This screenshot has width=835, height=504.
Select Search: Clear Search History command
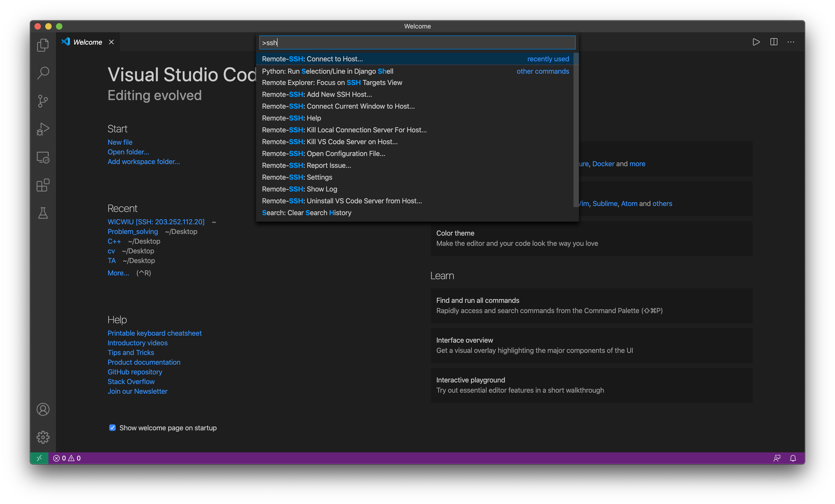tap(415, 213)
